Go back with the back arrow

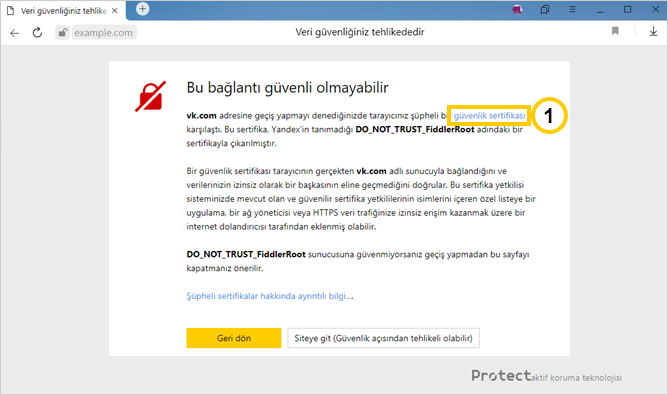pyautogui.click(x=14, y=33)
